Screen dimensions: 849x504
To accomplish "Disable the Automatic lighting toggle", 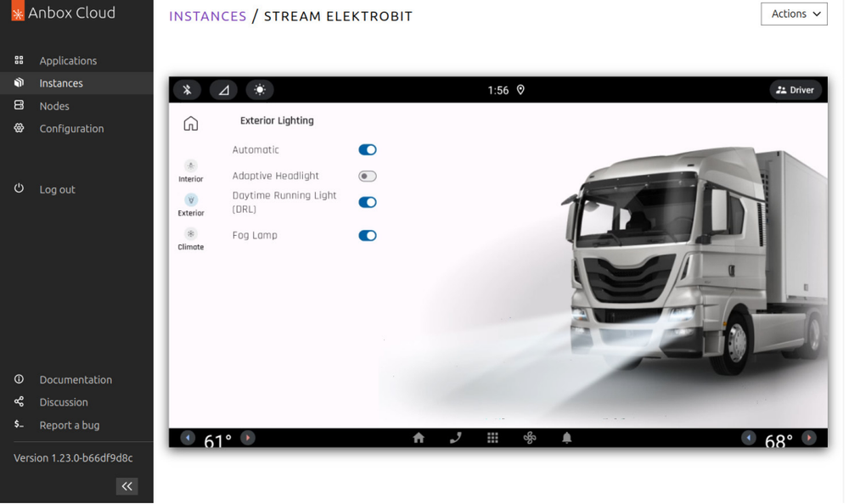I will pyautogui.click(x=367, y=150).
